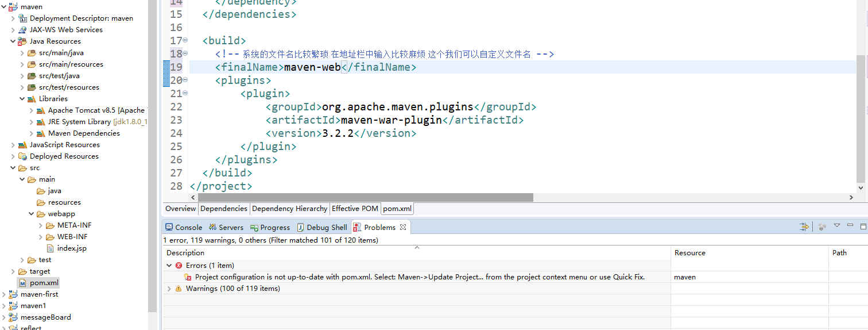
Task: Click the src/test/resources source folder icon
Action: [x=32, y=87]
